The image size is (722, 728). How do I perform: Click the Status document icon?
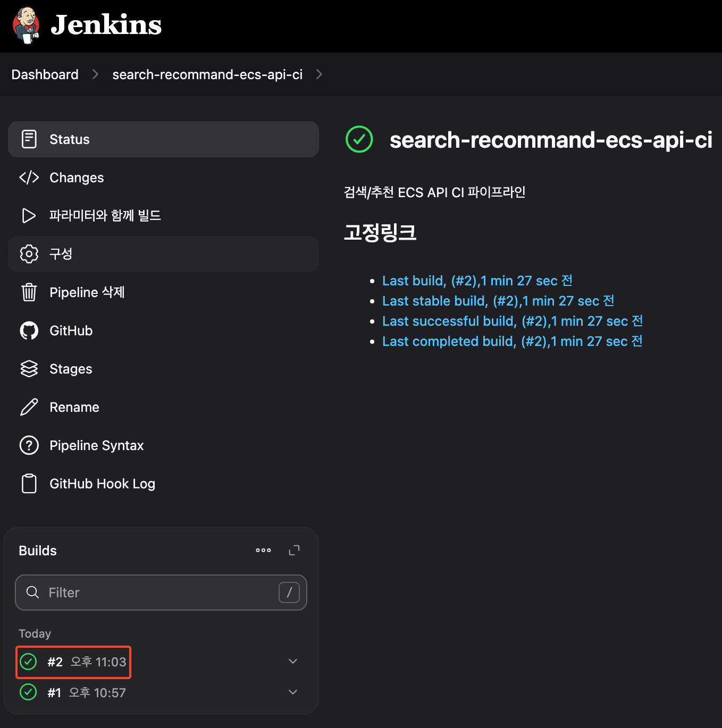[29, 139]
